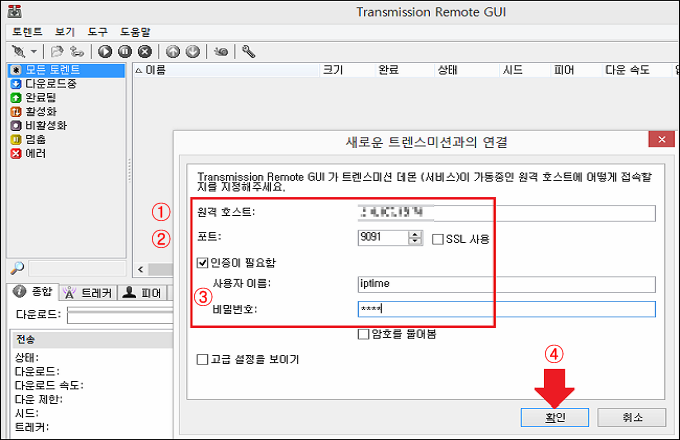Click the 원격 호스트 input field
This screenshot has width=680, height=440.
[507, 213]
